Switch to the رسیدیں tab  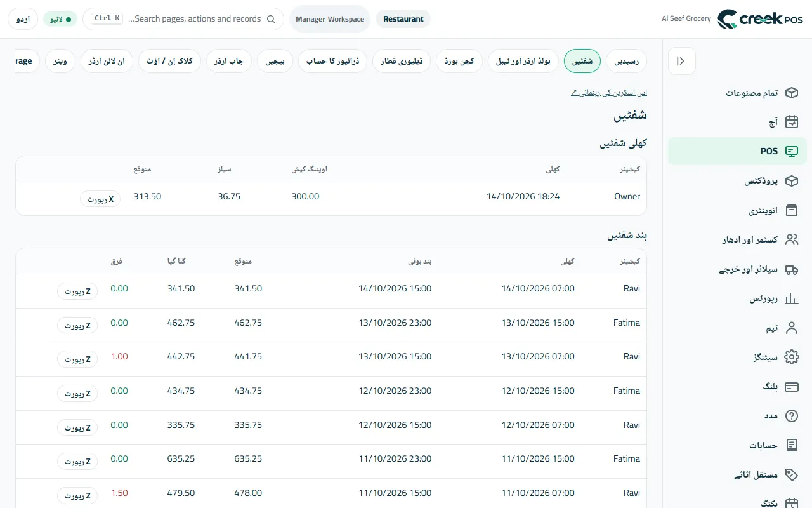(627, 61)
